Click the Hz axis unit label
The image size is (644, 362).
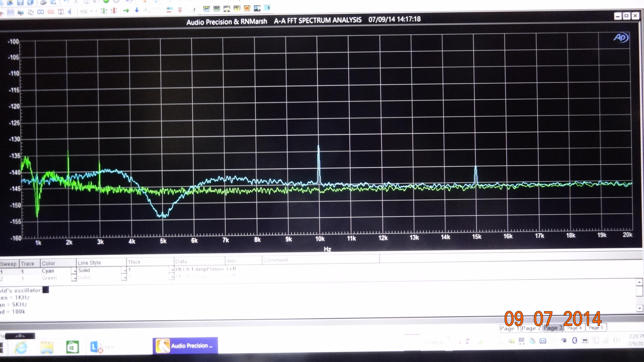click(327, 249)
